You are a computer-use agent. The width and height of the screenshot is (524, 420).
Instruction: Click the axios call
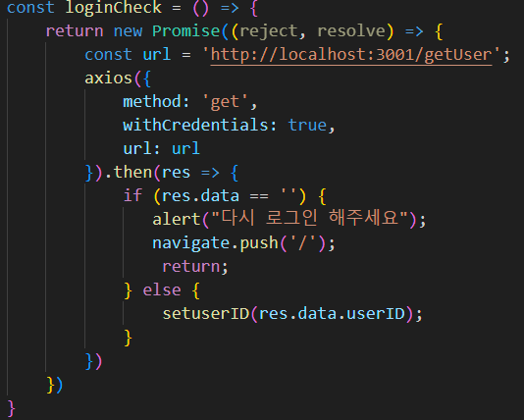pyautogui.click(x=108, y=79)
